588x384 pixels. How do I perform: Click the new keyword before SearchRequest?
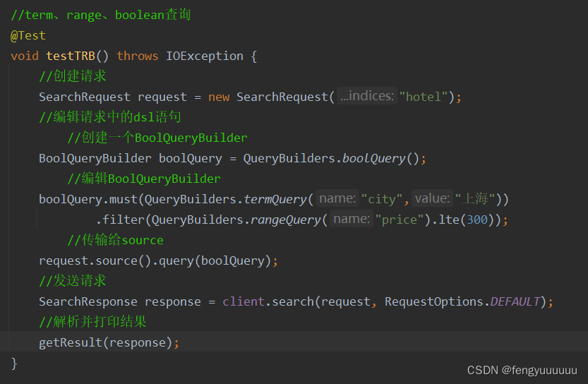point(219,97)
